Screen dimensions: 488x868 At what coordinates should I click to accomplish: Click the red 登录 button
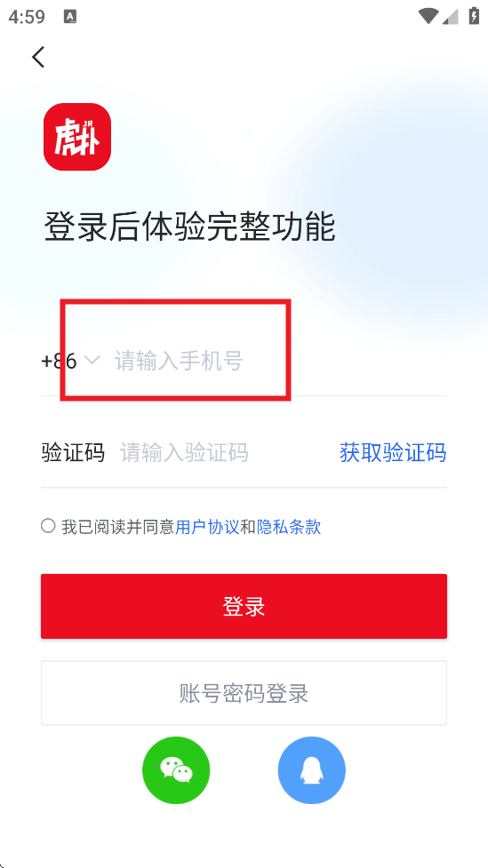pyautogui.click(x=244, y=606)
